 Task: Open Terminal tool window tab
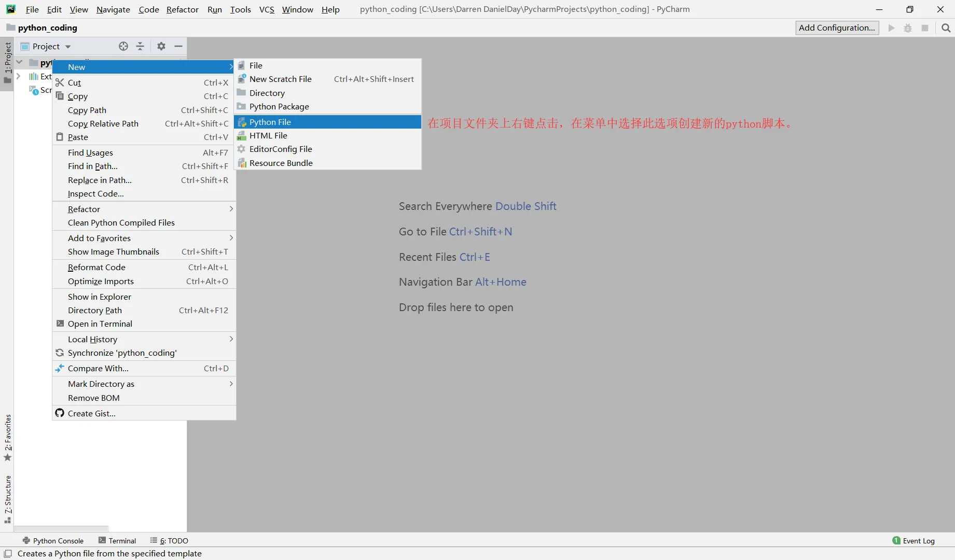(x=117, y=540)
